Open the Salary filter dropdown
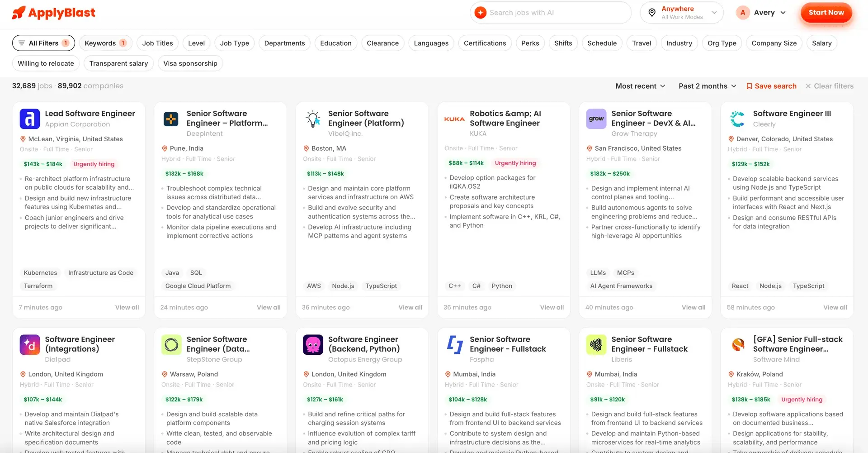Screen dimensions: 868x453 pyautogui.click(x=821, y=43)
